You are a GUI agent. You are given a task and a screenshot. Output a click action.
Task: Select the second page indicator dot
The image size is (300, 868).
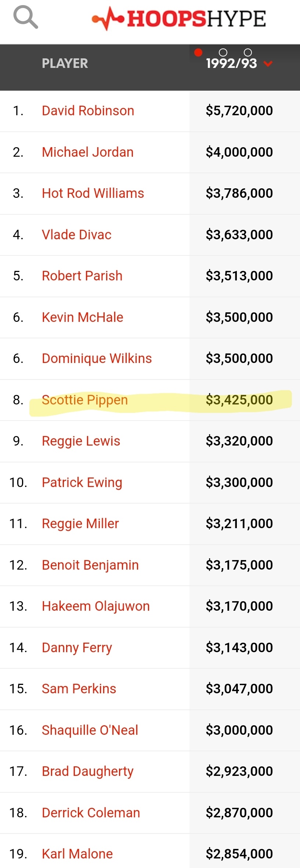(223, 52)
